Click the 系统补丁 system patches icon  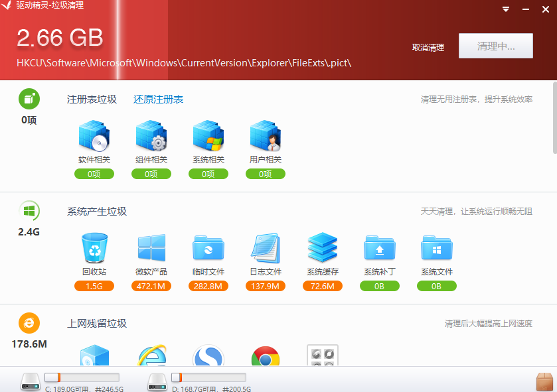(379, 249)
